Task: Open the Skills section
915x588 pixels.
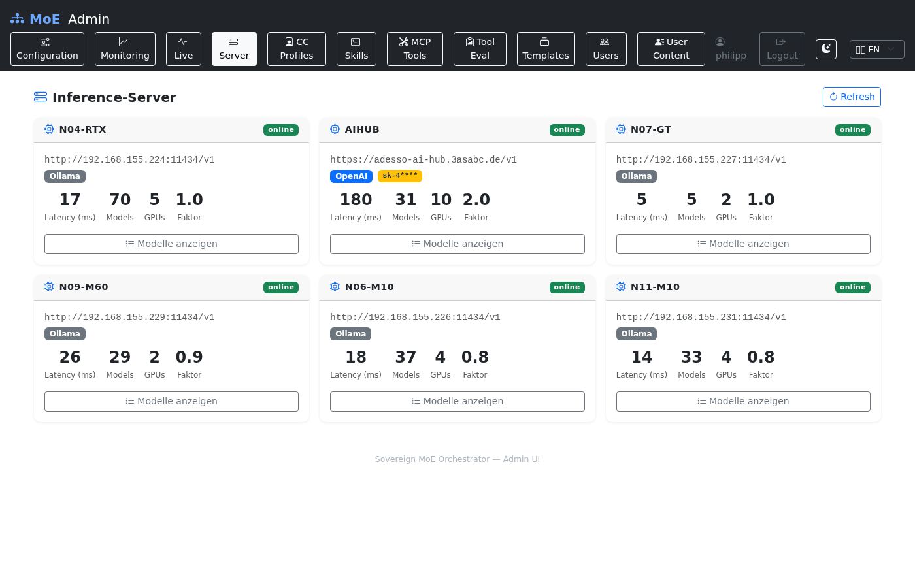Action: (356, 49)
